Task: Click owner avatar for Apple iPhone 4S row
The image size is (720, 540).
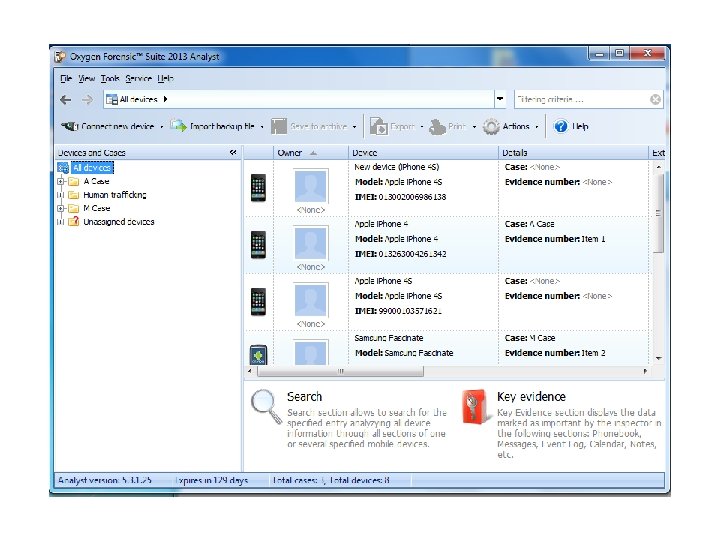Action: pyautogui.click(x=311, y=300)
